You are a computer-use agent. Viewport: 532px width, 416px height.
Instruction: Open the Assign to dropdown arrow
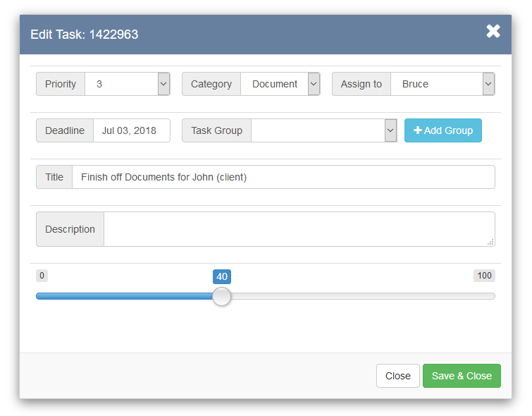(488, 84)
